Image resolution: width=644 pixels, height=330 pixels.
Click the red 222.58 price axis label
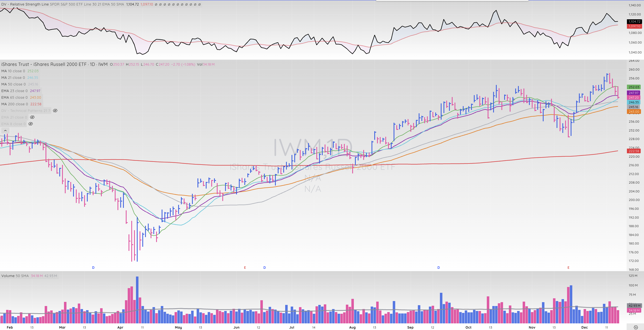(x=634, y=151)
